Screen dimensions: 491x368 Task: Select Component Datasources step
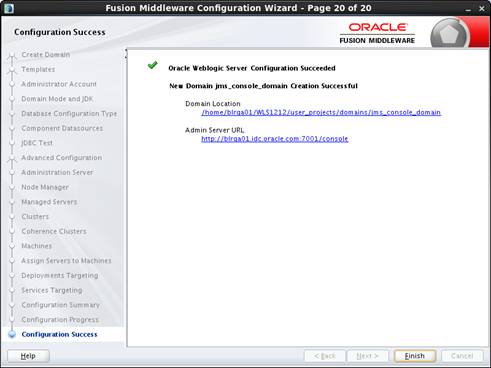pos(62,128)
